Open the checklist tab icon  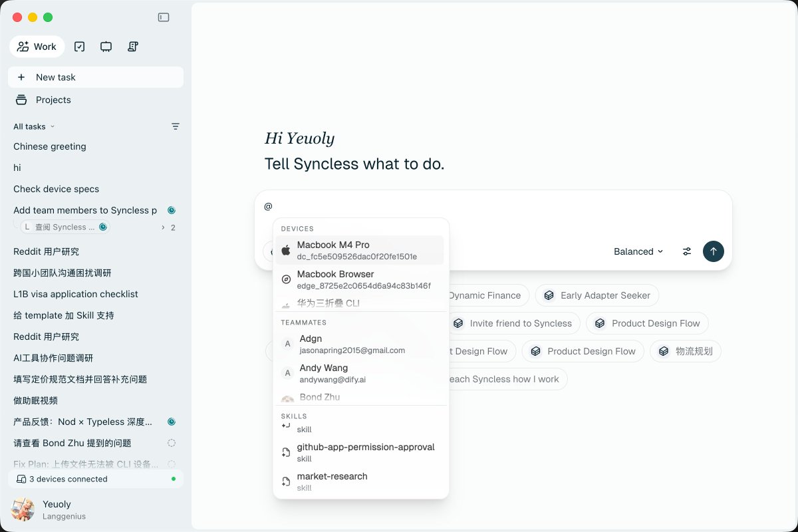pos(80,47)
